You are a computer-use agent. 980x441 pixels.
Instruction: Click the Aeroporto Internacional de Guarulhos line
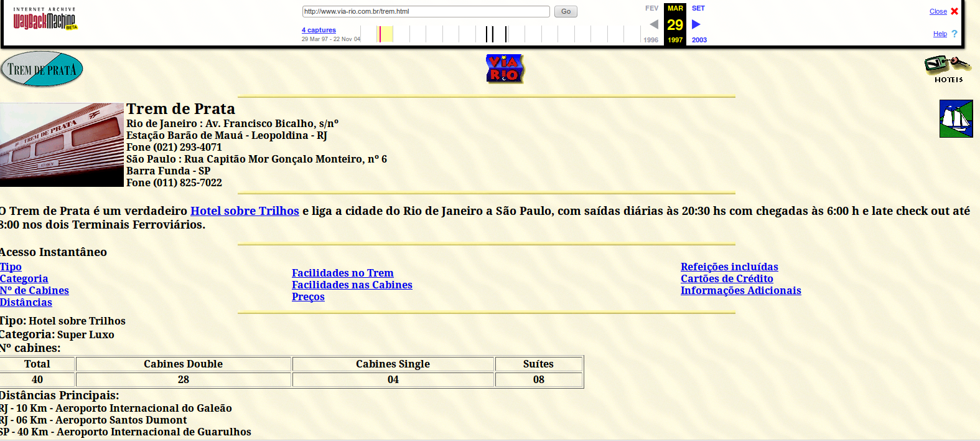click(126, 432)
